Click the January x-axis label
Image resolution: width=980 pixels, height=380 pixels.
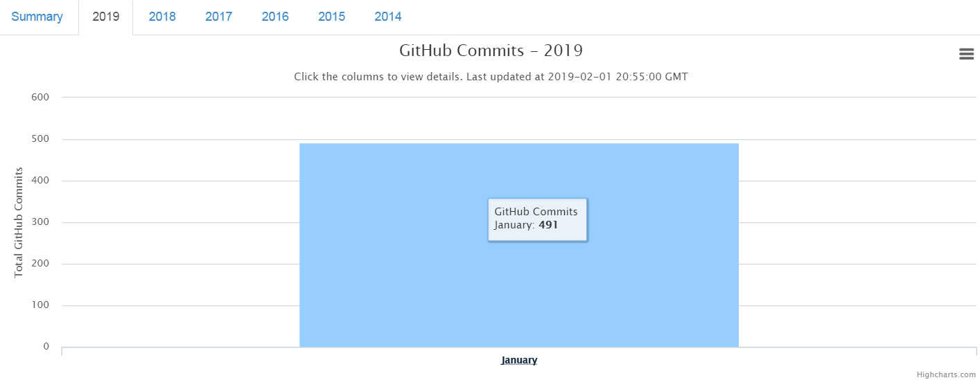[x=519, y=360]
